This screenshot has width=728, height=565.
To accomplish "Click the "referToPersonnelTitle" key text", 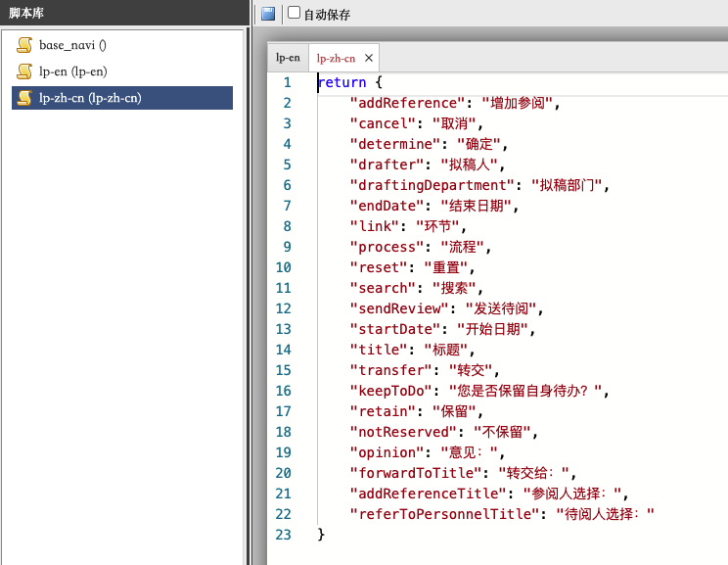I will pyautogui.click(x=444, y=514).
